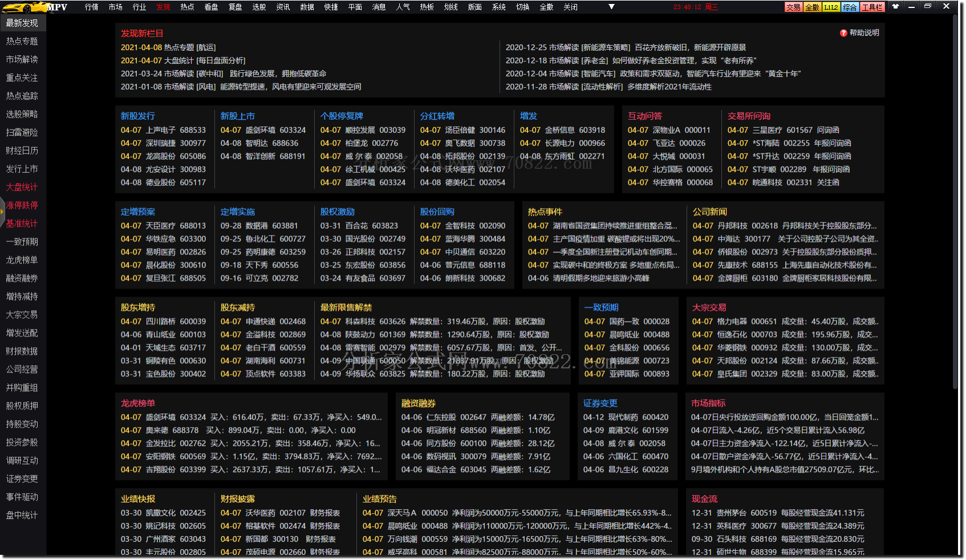Open the 互动问答 section header
Viewport: 966px width, 560px height.
point(645,116)
